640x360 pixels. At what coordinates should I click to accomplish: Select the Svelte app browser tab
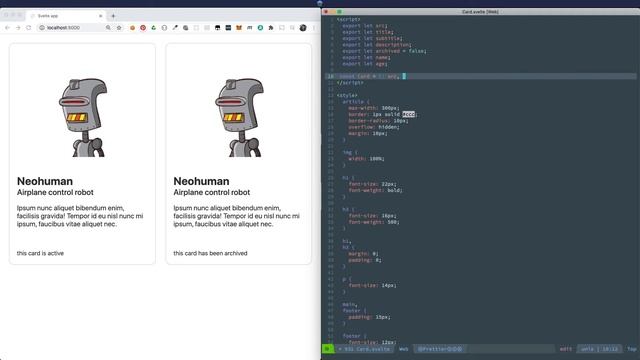[x=65, y=16]
